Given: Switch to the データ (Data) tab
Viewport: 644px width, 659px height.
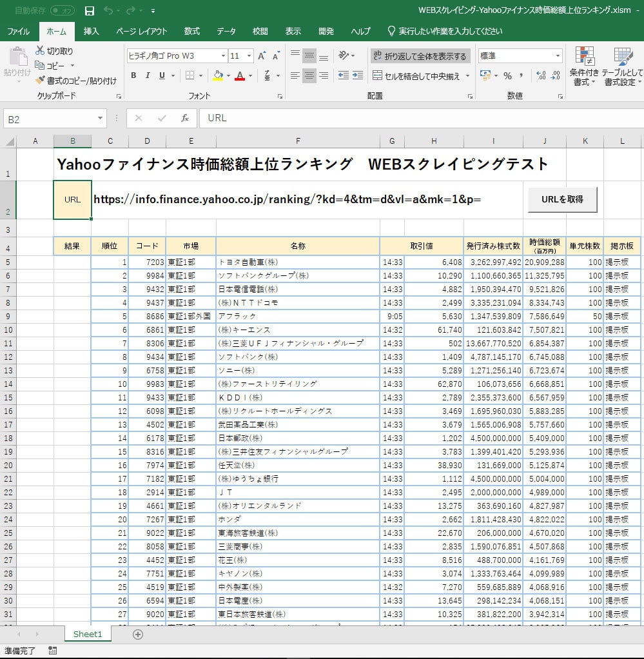Looking at the screenshot, I should (226, 31).
